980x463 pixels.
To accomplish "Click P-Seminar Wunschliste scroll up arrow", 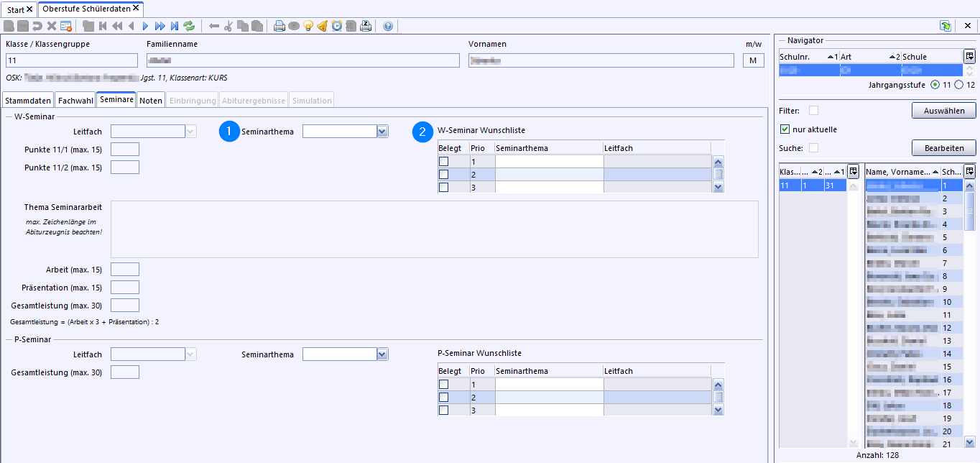I will 718,384.
